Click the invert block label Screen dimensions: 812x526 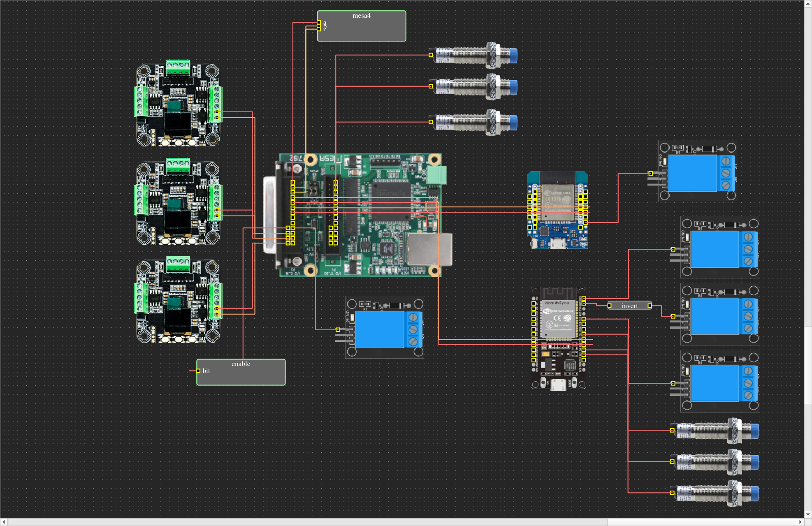[x=629, y=306]
